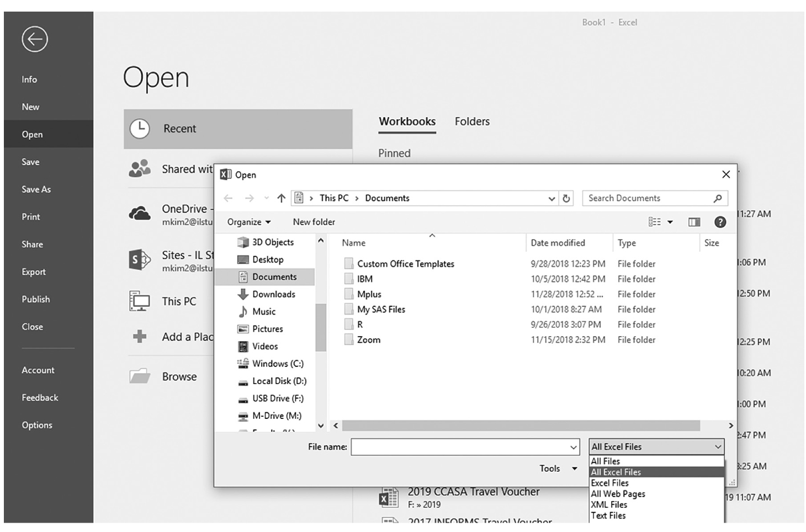The image size is (806, 532).
Task: Click the horizontal scrollbar in the file list
Action: tap(521, 426)
